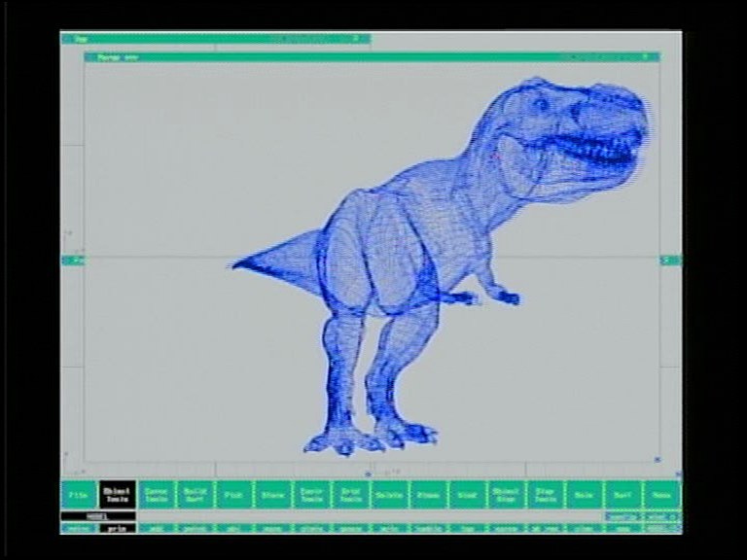Click the left edge arrow handle

[73, 261]
